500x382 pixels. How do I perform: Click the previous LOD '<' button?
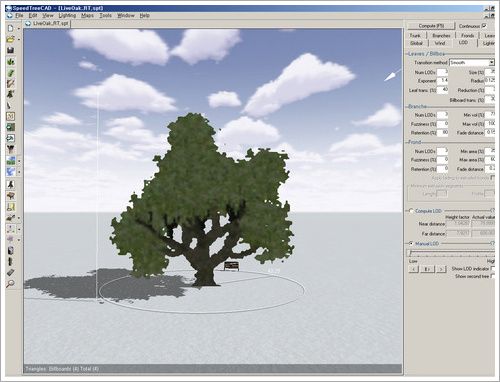414,269
